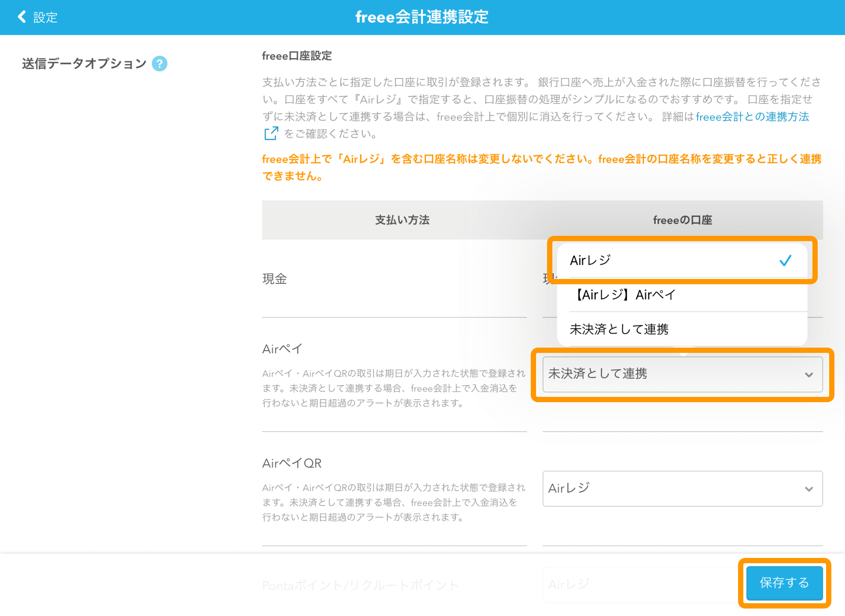This screenshot has width=845, height=616.
Task: Click the orange warning about 口座名称
Action: coord(542,167)
